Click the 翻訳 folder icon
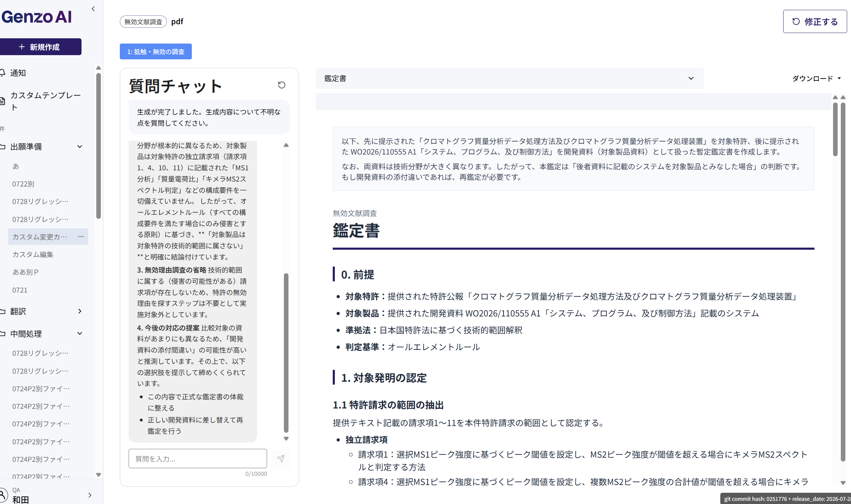The height and width of the screenshot is (504, 851). tap(2, 312)
